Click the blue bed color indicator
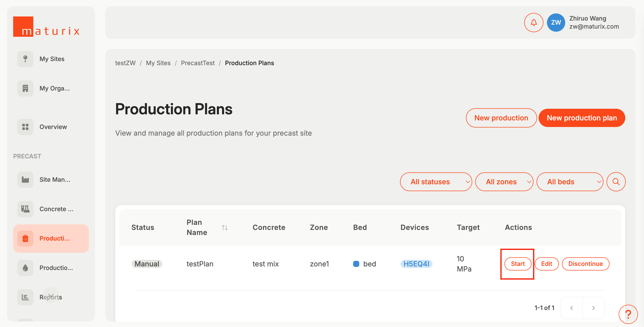 point(356,264)
